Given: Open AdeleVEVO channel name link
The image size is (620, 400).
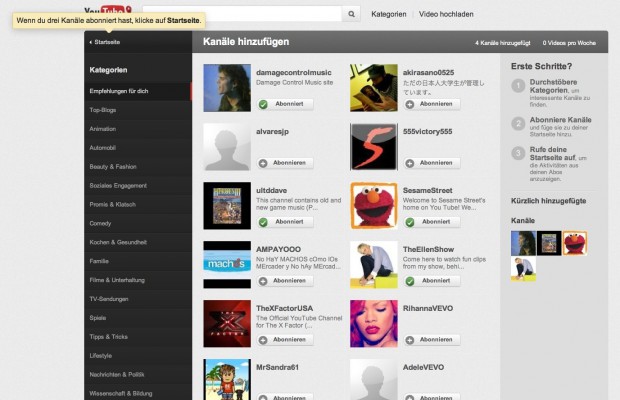Looking at the screenshot, I should point(423,367).
